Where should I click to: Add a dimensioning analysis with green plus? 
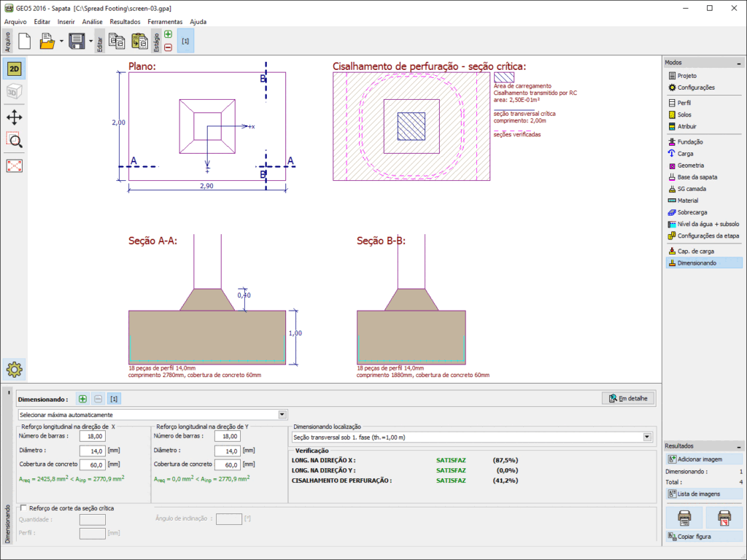[83, 399]
